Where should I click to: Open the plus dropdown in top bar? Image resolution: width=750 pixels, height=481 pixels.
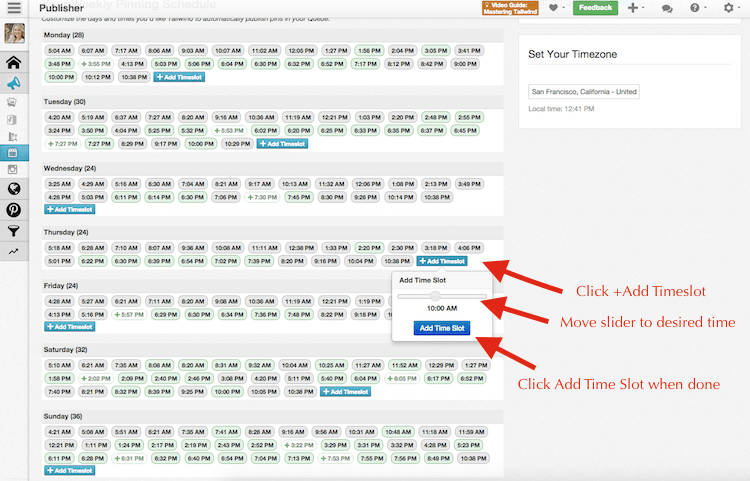click(635, 8)
